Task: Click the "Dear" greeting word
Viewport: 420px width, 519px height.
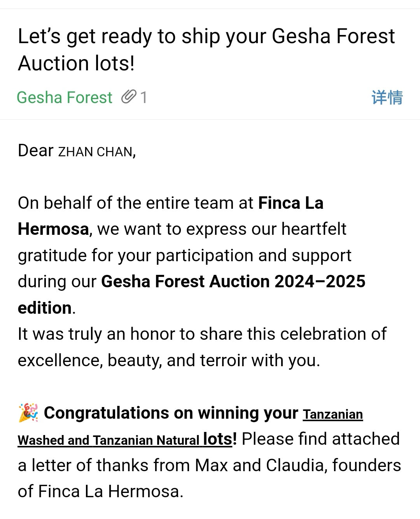Action: [35, 150]
